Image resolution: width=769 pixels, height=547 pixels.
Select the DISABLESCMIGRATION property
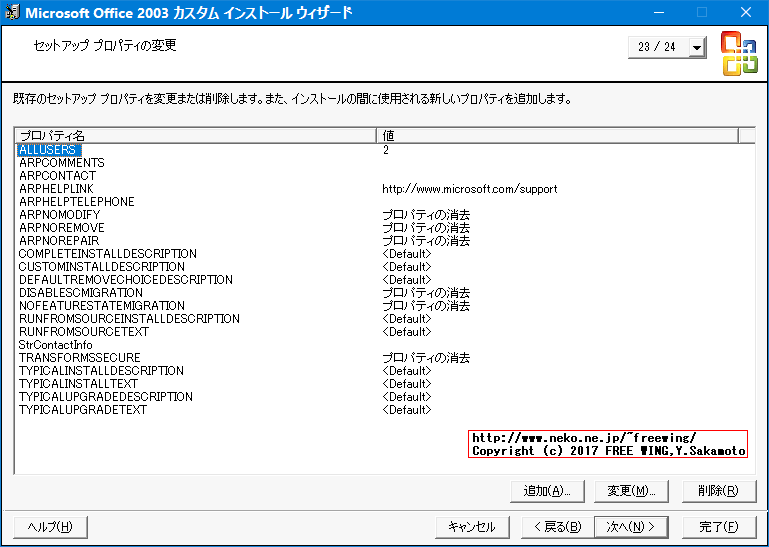pos(81,292)
